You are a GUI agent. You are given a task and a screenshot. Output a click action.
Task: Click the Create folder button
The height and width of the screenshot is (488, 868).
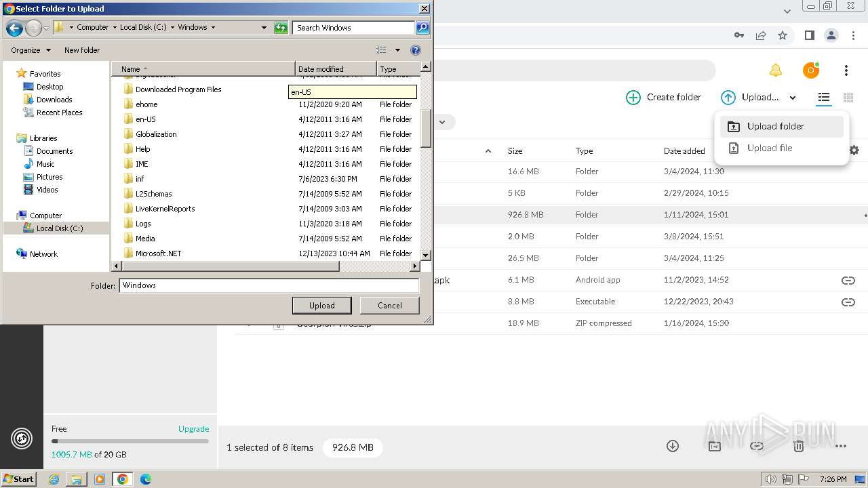[663, 97]
